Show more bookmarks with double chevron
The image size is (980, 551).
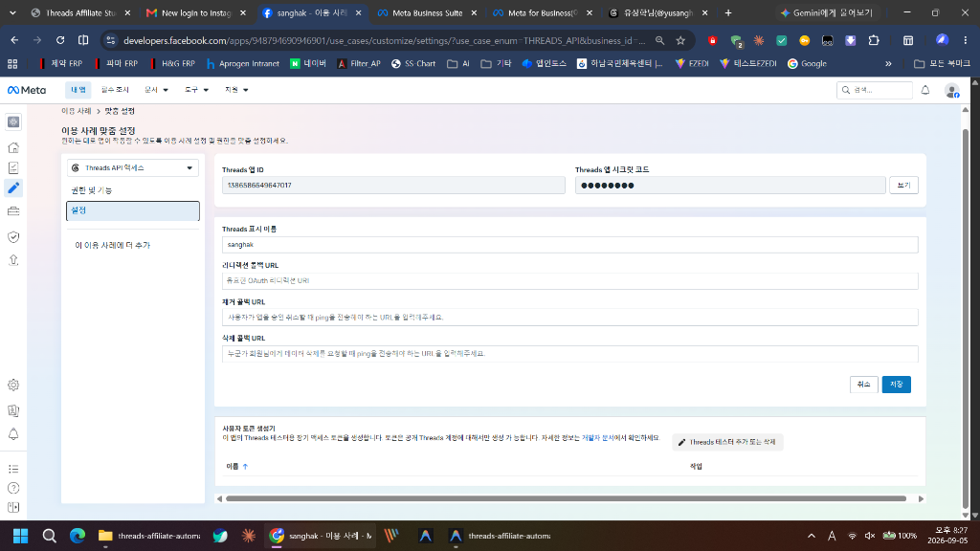(x=888, y=64)
